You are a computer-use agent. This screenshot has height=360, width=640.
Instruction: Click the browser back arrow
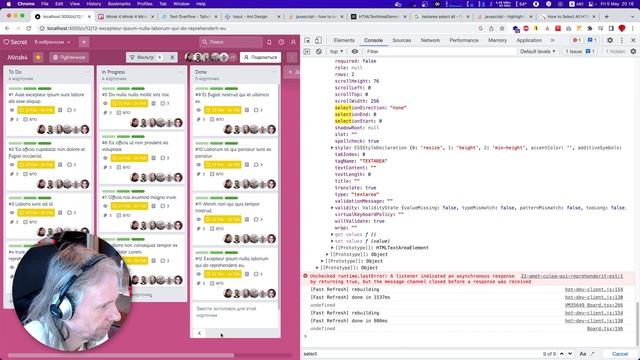pos(7,28)
